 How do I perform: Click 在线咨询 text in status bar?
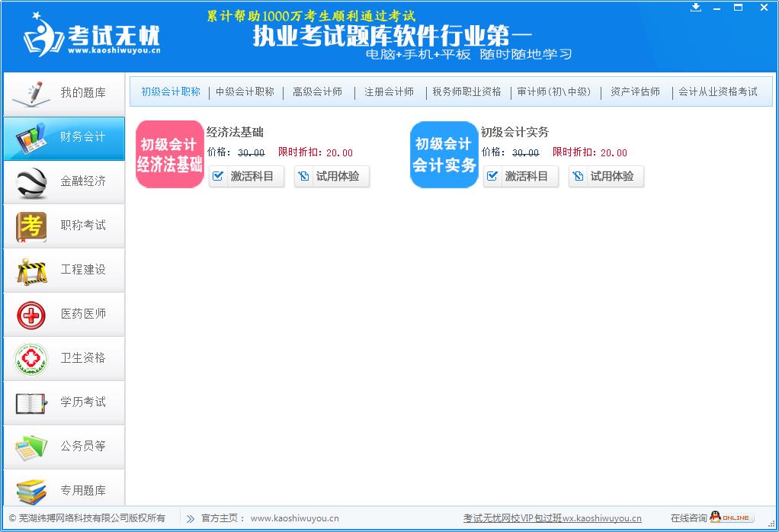coord(688,518)
